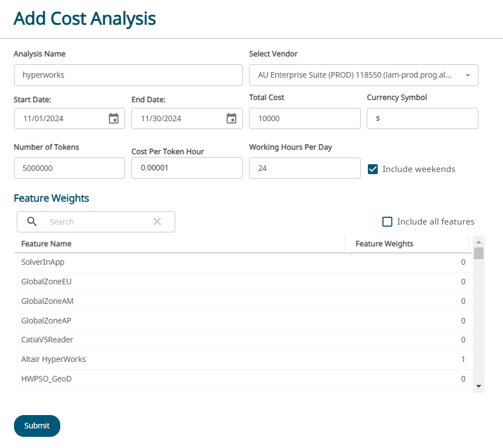
Task: Click the Analysis Name input field
Action: [128, 75]
